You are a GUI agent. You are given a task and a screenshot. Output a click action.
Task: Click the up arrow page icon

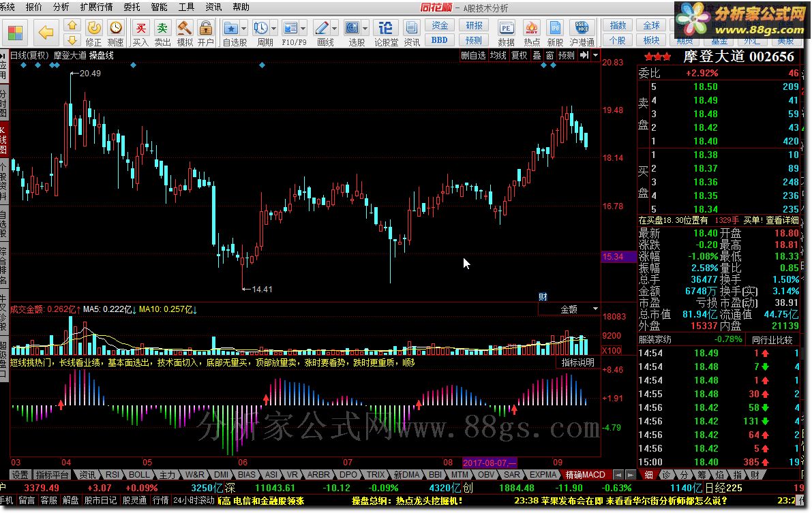coord(72,25)
